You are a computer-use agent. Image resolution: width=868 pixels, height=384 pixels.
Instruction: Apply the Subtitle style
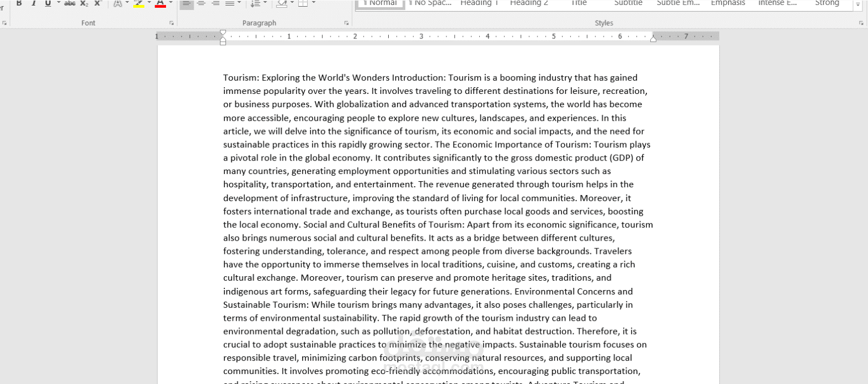pyautogui.click(x=628, y=3)
